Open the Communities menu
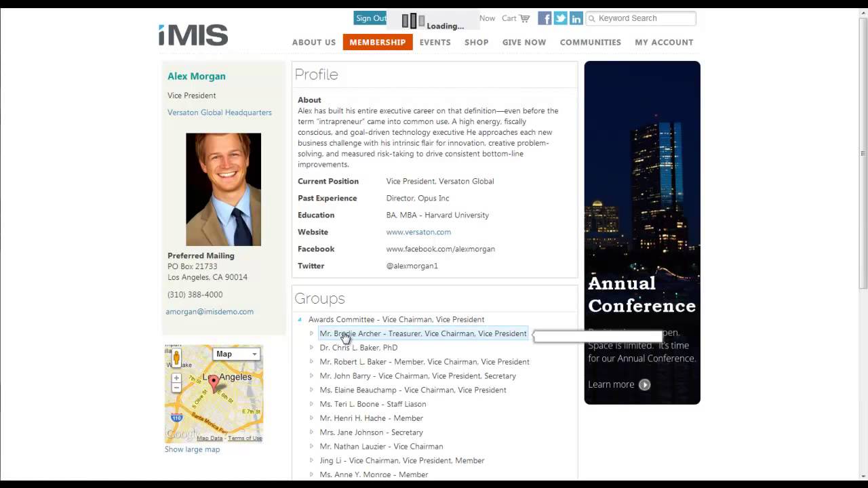Viewport: 868px width, 488px height. (x=591, y=42)
